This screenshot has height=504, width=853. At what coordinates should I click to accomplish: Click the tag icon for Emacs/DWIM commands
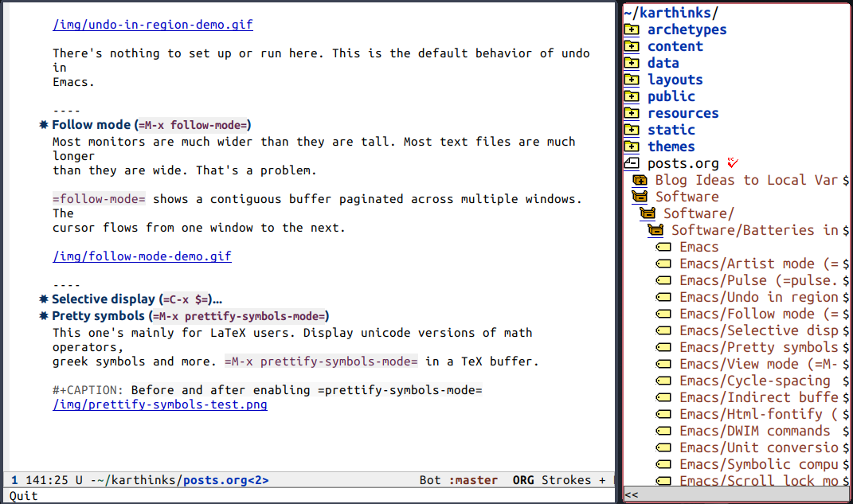(663, 431)
